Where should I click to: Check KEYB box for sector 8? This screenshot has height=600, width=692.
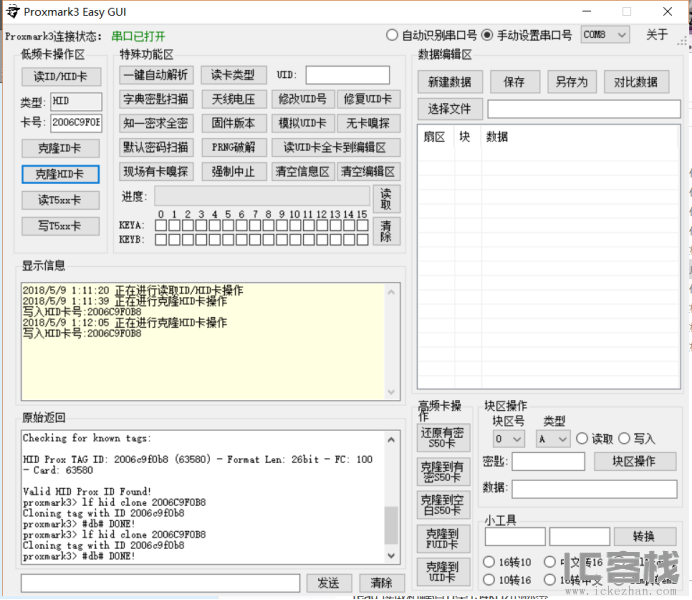tap(268, 240)
